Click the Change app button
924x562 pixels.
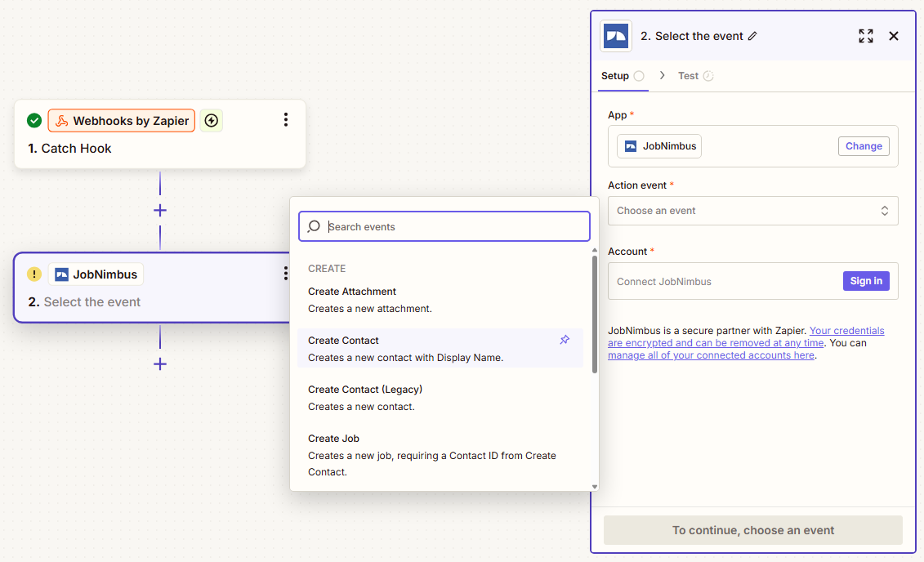pyautogui.click(x=864, y=146)
